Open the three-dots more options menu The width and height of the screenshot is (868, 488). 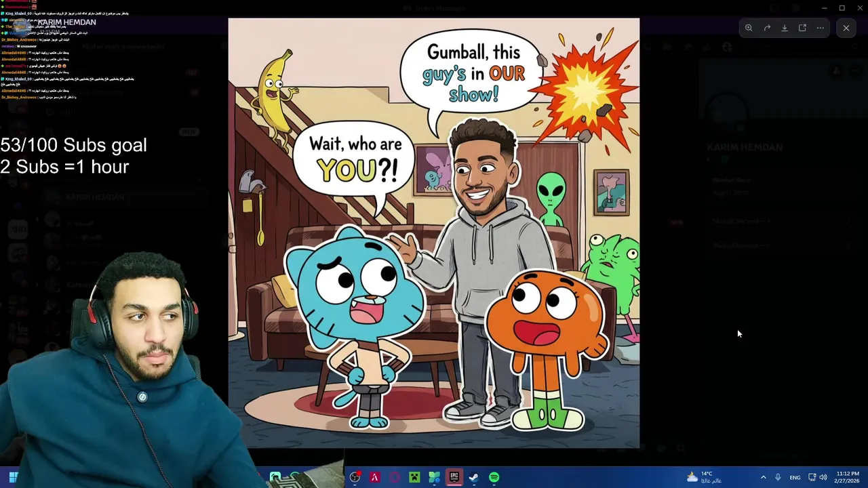coord(820,28)
